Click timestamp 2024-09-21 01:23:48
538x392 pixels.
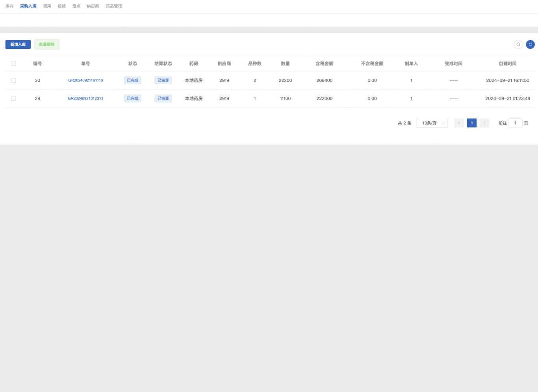pos(508,98)
